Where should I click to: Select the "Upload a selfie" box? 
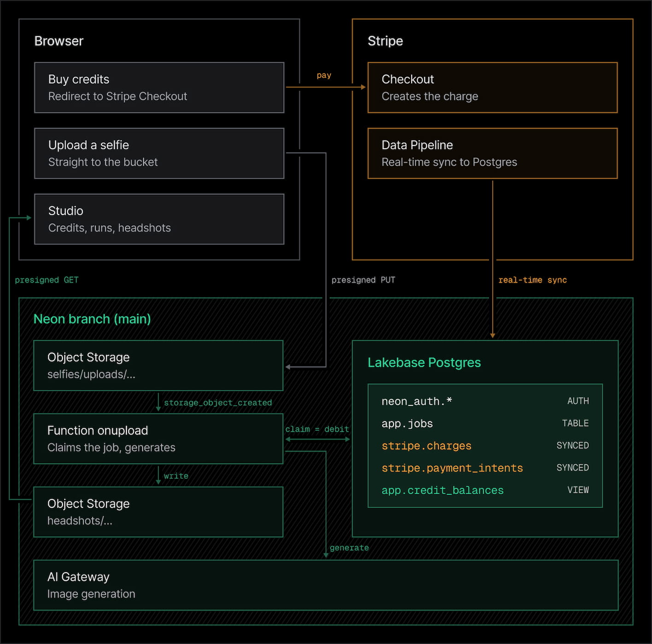pyautogui.click(x=159, y=153)
